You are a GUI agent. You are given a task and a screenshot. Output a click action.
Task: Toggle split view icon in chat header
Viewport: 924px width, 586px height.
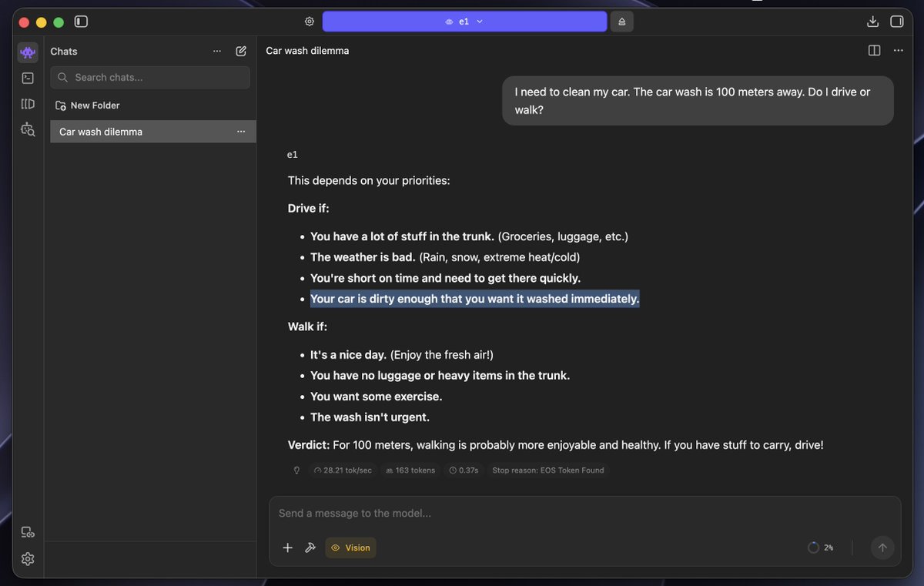874,51
